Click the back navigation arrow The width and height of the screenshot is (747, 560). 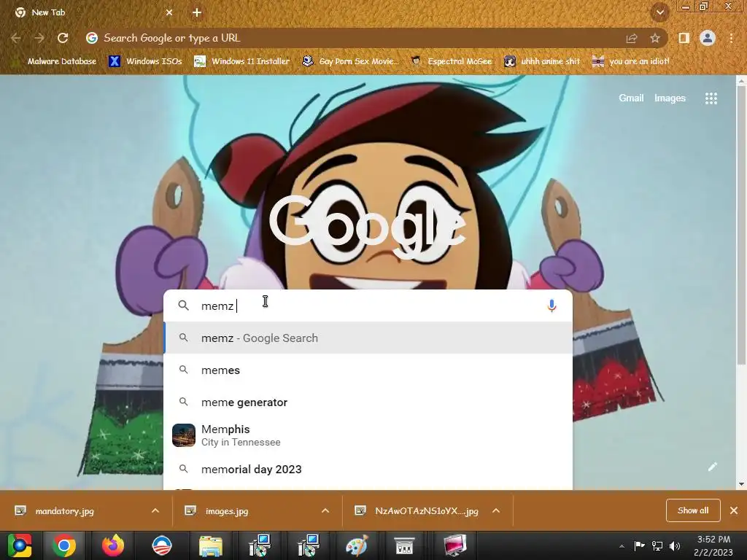coord(16,38)
